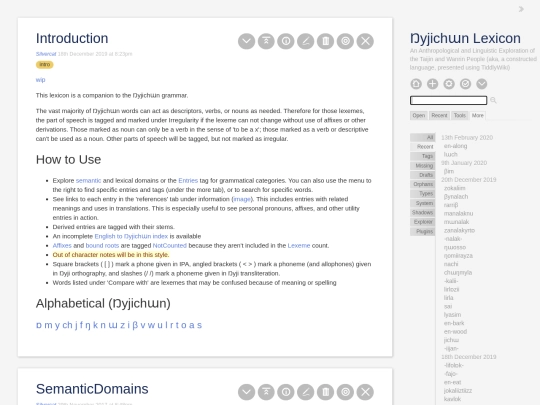Select the Drafts sub-tab
This screenshot has width=540, height=405.
pyautogui.click(x=423, y=175)
